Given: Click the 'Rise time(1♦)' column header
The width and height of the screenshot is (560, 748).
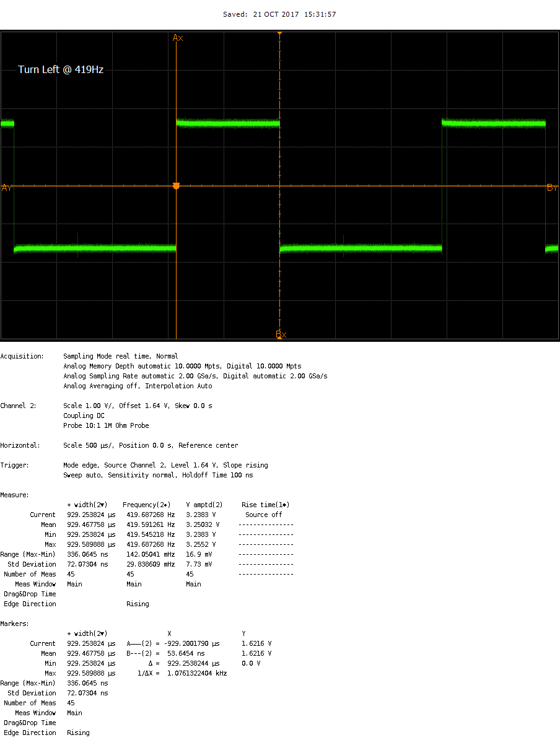Looking at the screenshot, I should [x=265, y=505].
